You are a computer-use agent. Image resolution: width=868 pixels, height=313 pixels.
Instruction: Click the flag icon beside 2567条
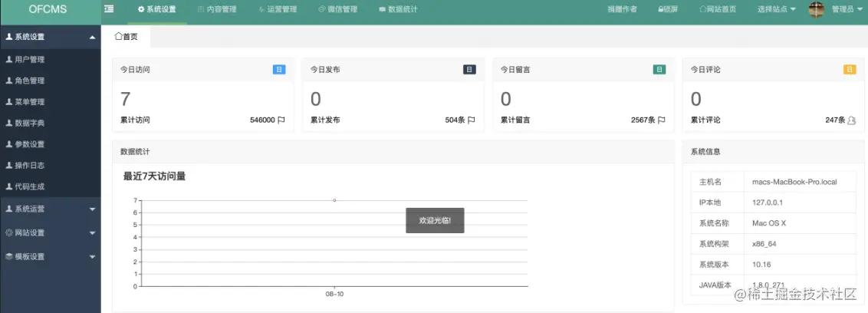click(662, 120)
